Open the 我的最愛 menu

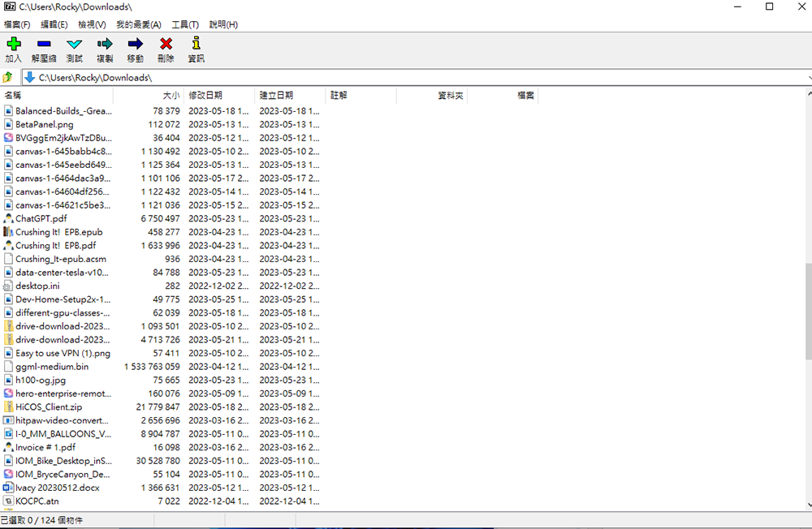[138, 24]
